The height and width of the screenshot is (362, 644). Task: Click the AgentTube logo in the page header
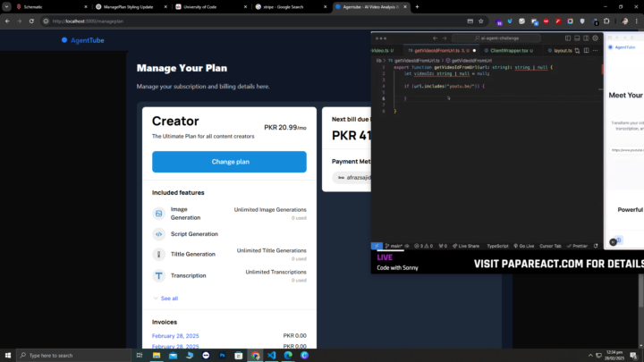82,40
